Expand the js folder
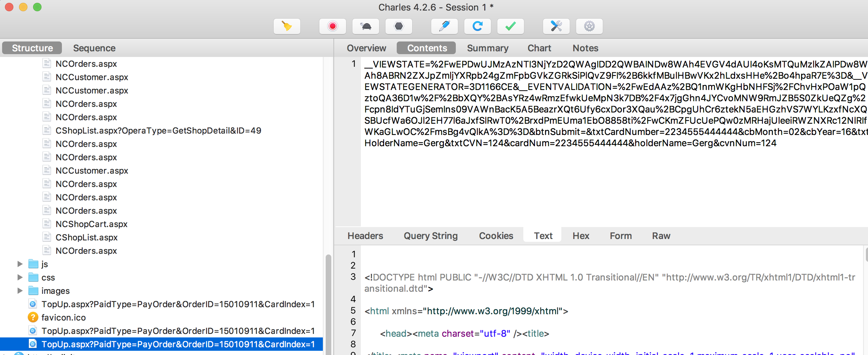The image size is (868, 355). [20, 264]
